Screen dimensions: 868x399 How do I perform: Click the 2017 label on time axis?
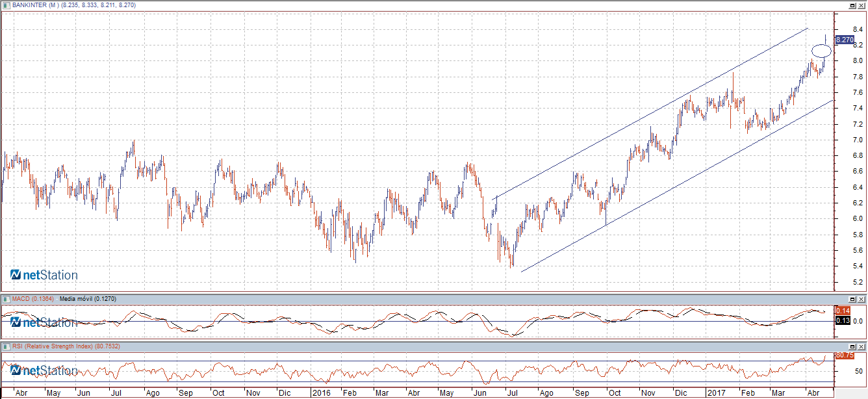[x=717, y=393]
